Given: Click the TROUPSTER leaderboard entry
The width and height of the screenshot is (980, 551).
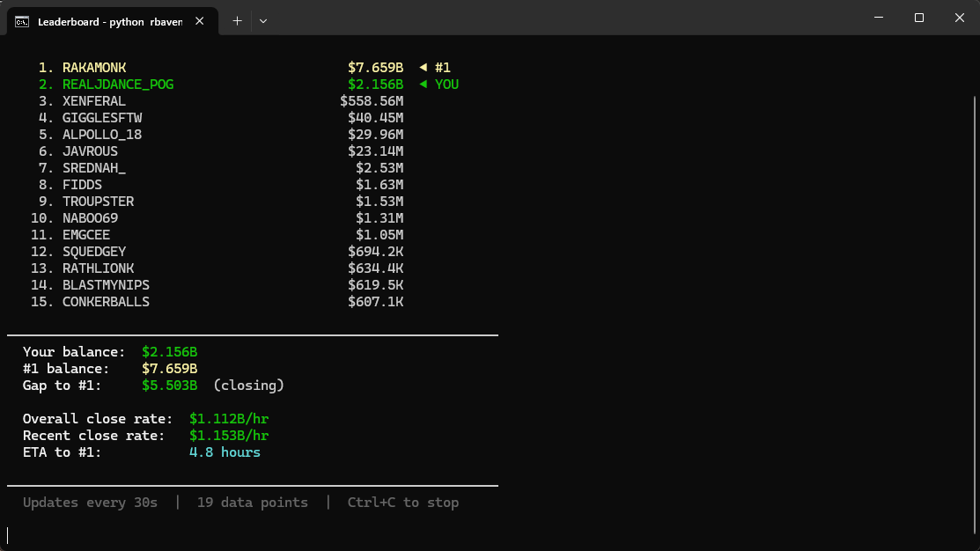Looking at the screenshot, I should coord(98,202).
